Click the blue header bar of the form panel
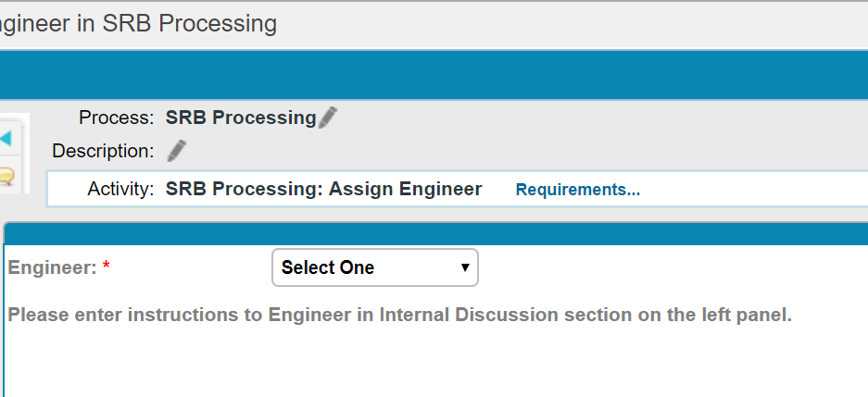Screen dimensions: 868x397 click(x=436, y=234)
